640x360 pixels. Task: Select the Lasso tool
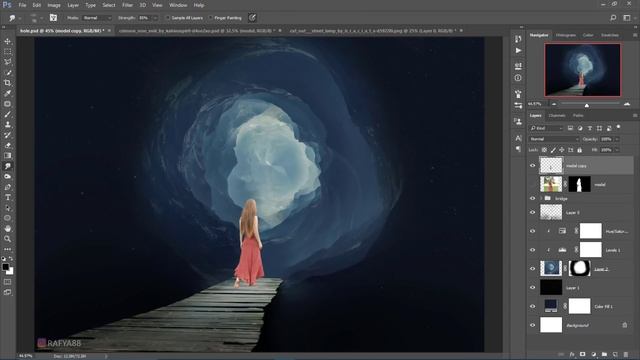(7, 62)
